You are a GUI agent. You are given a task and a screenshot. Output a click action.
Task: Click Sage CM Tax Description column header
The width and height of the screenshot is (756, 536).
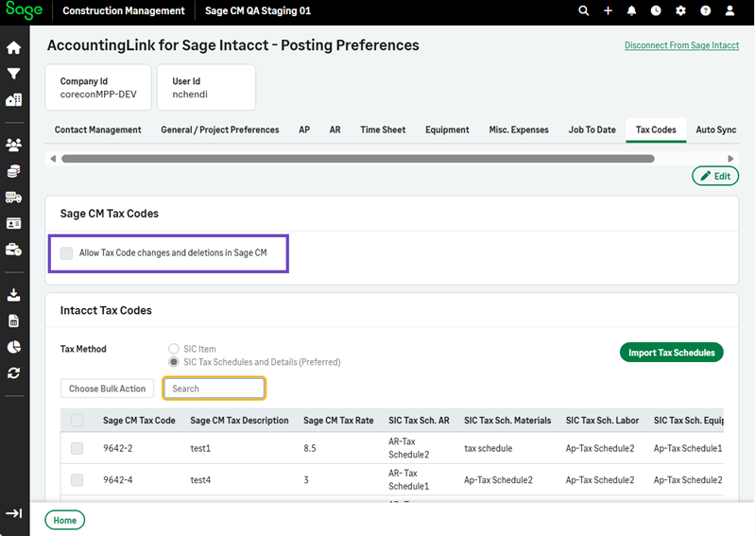click(239, 421)
